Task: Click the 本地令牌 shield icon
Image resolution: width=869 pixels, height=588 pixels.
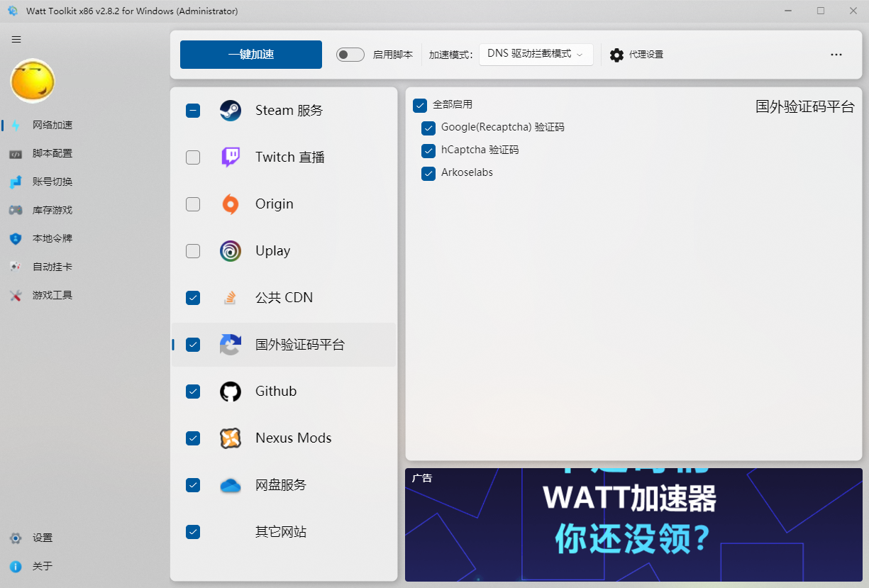Action: pyautogui.click(x=16, y=238)
